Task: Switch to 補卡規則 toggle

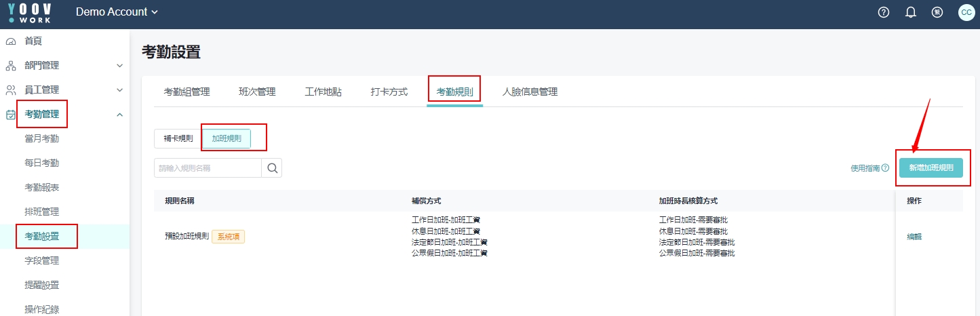Action: tap(178, 138)
